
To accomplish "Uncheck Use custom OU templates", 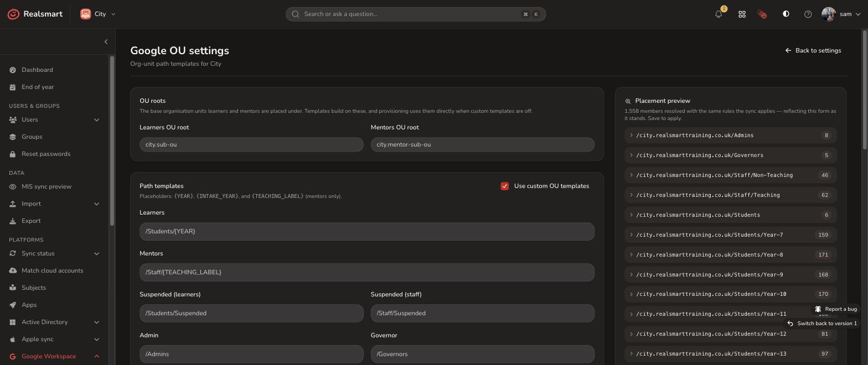I will tap(504, 186).
